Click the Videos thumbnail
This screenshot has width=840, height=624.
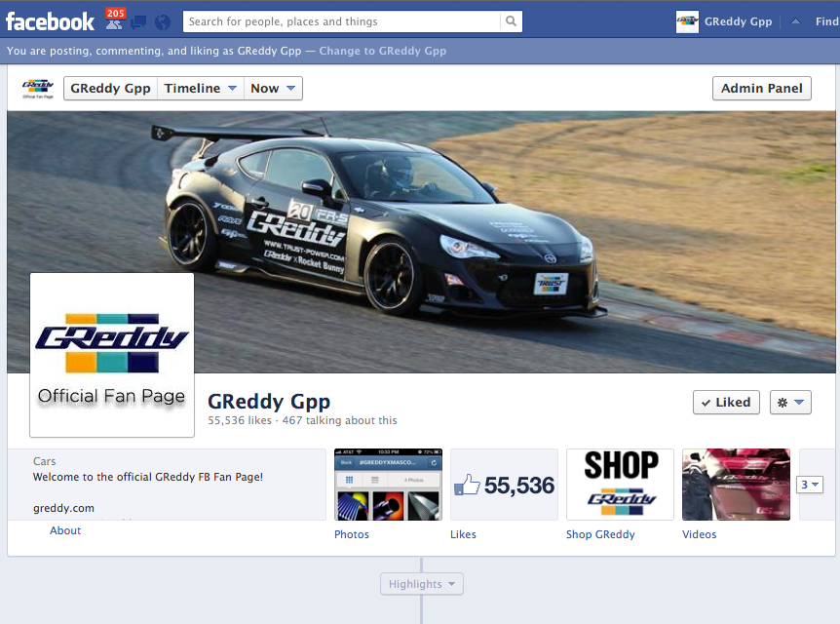pyautogui.click(x=736, y=485)
